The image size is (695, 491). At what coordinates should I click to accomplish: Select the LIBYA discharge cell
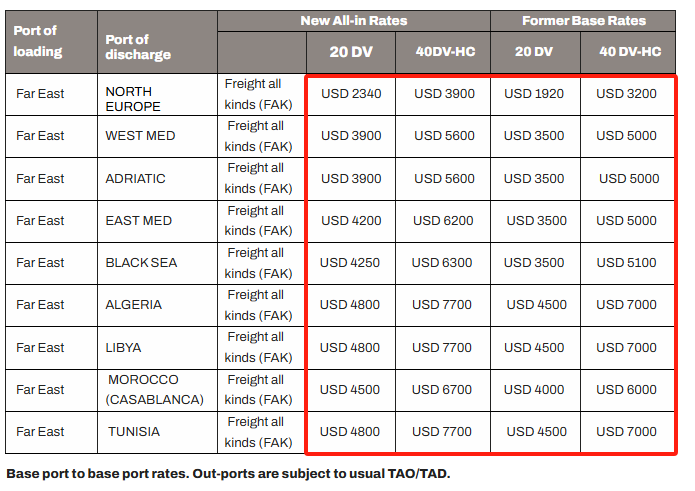tap(157, 348)
